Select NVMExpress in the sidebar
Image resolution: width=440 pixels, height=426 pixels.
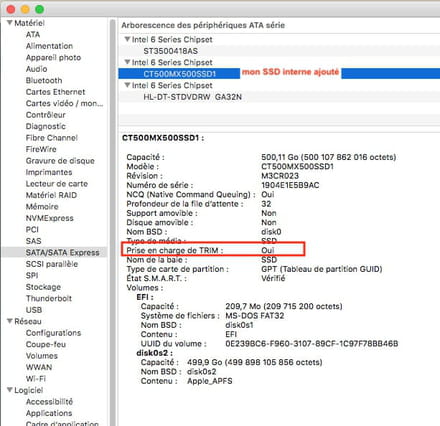(x=50, y=218)
